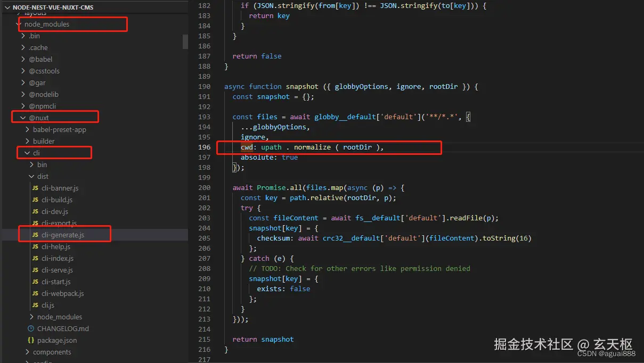
Task: Open the cli-webpack.js file
Action: click(63, 293)
